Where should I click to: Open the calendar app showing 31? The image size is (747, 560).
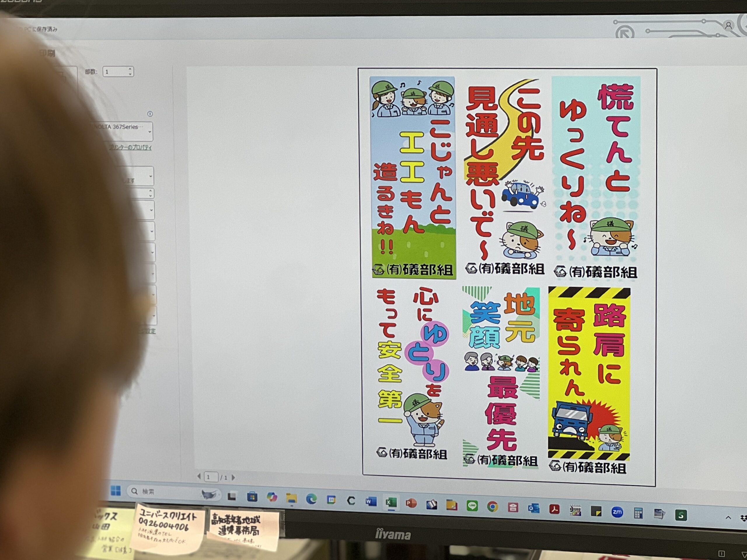331,500
